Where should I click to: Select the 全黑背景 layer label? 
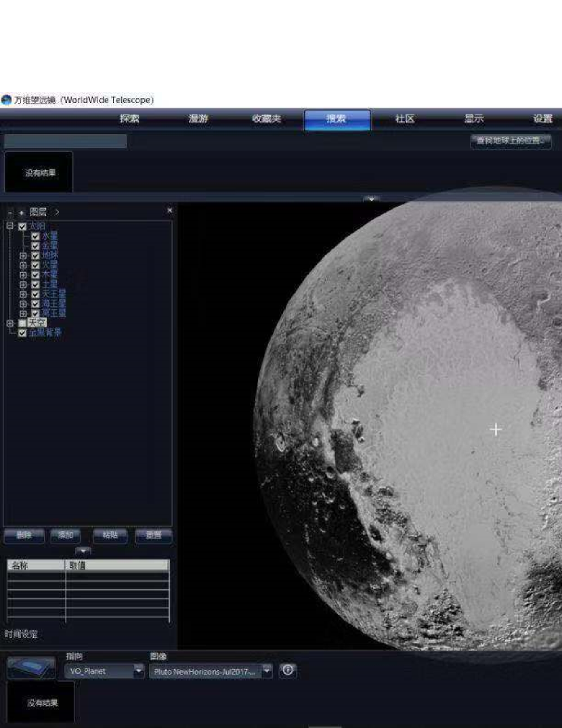[x=45, y=333]
